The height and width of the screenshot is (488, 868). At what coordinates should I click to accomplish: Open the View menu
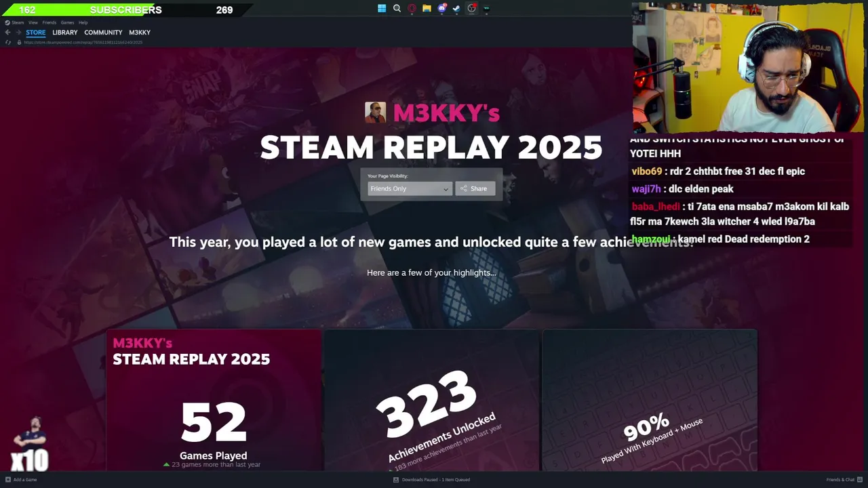click(x=33, y=22)
